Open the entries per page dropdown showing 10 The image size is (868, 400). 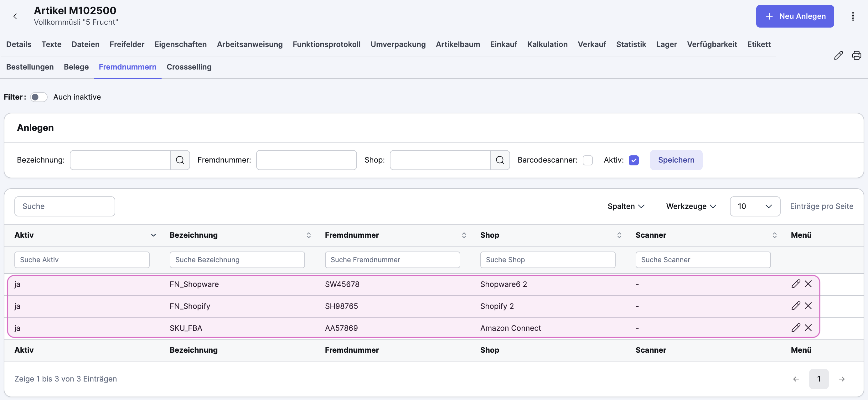point(754,206)
